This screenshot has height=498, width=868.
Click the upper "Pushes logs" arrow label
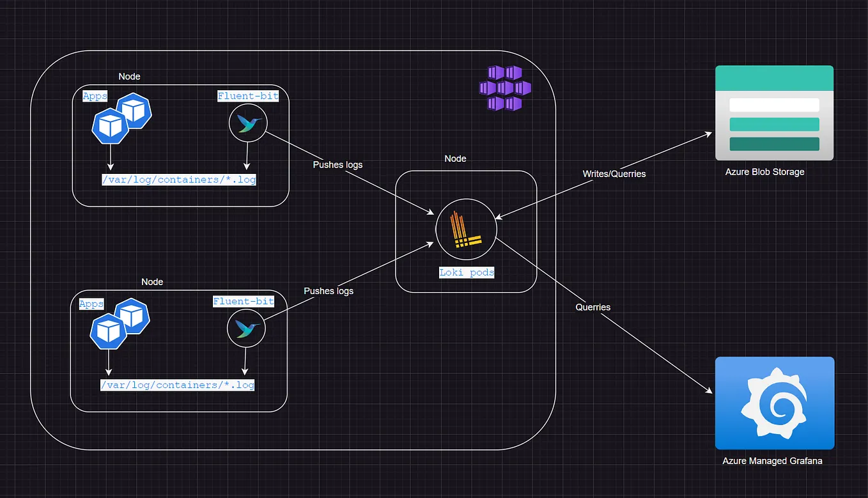tap(337, 164)
